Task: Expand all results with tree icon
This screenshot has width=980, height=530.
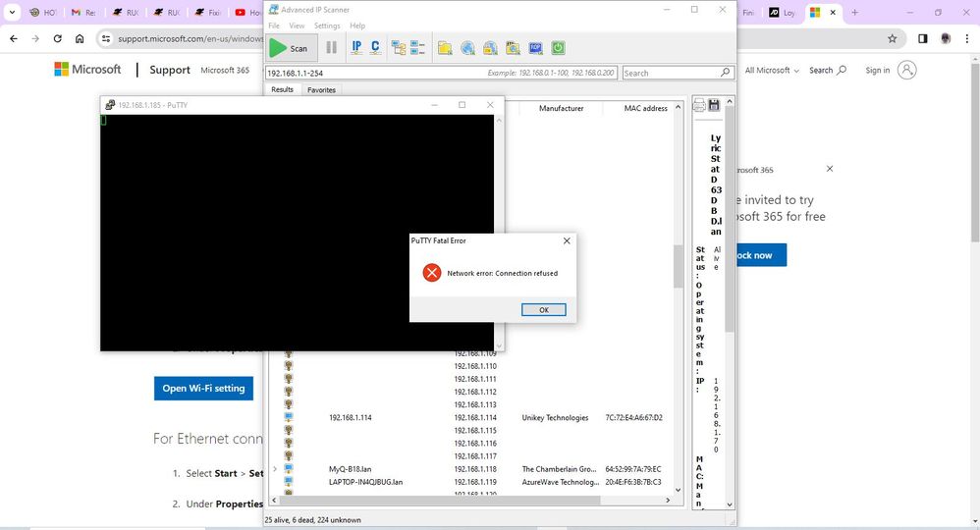Action: click(399, 47)
